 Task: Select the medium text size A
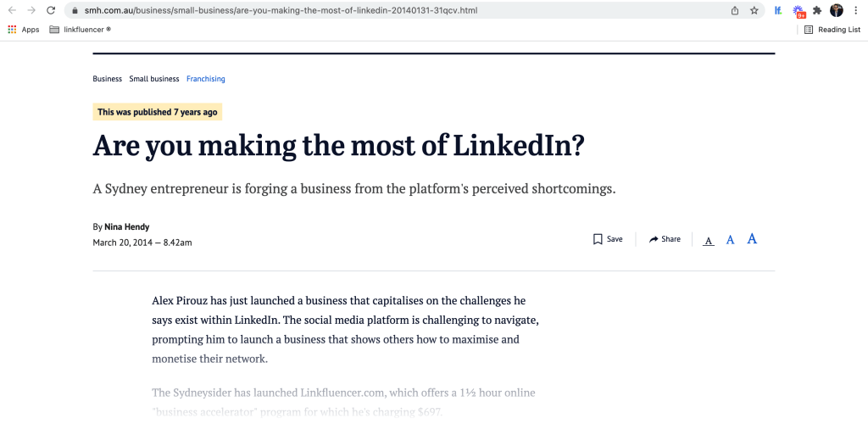(730, 240)
